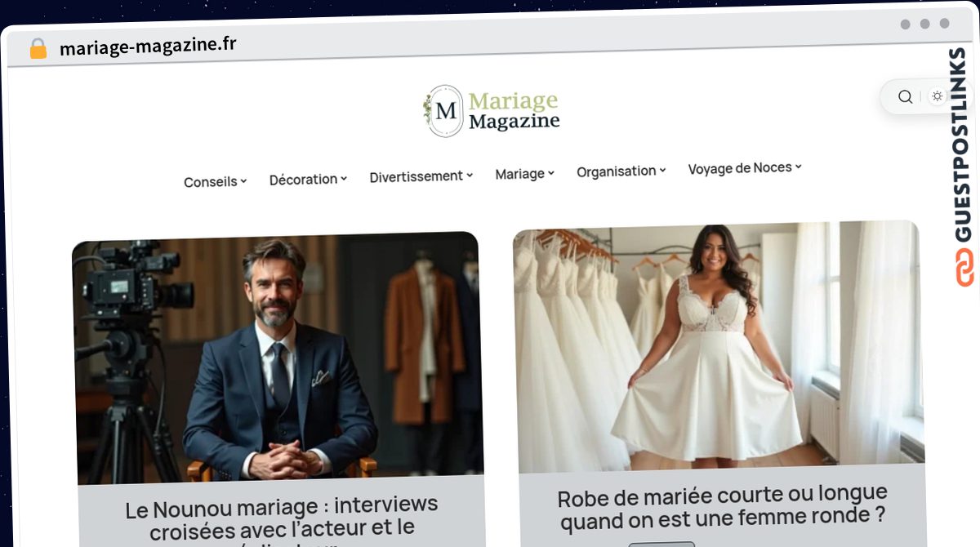Open the Robe de mariée courte ou longue article
Screen dimensions: 980x547
(723, 505)
